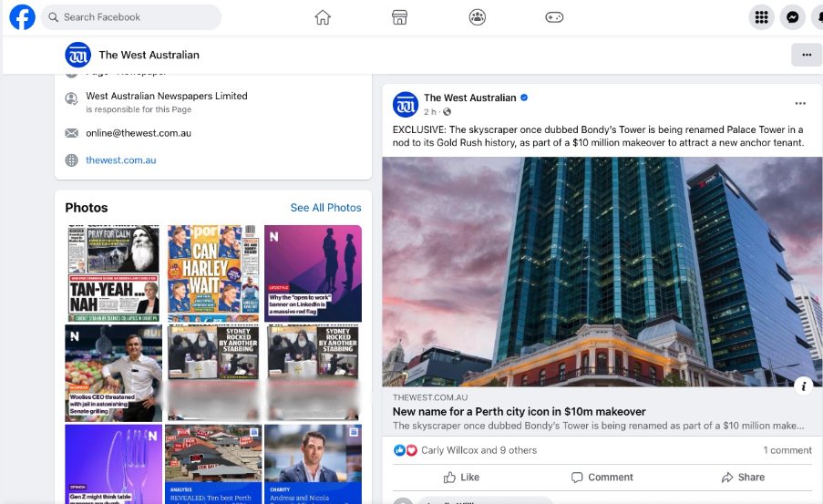Open the TAN-YEAH NAH front page photo

(113, 273)
